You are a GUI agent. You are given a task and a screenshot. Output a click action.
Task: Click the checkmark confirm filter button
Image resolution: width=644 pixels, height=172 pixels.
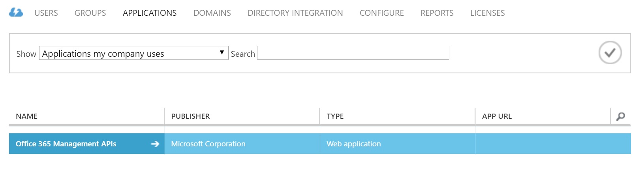click(610, 52)
